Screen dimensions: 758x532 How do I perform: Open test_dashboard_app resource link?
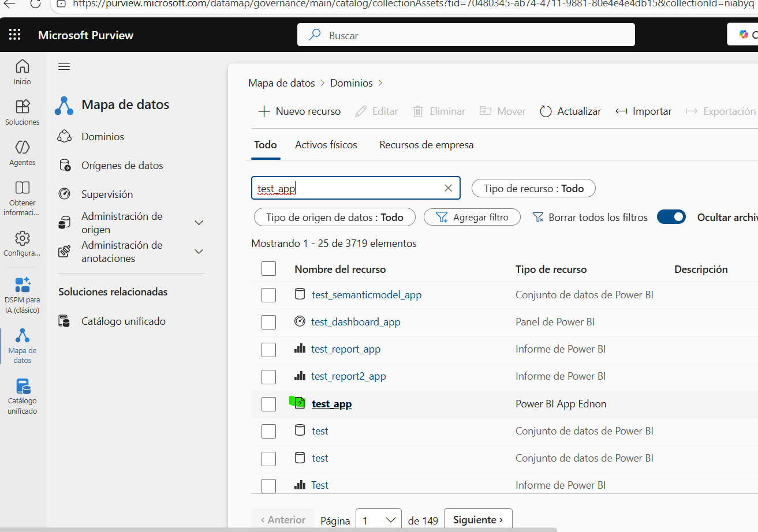click(x=356, y=322)
